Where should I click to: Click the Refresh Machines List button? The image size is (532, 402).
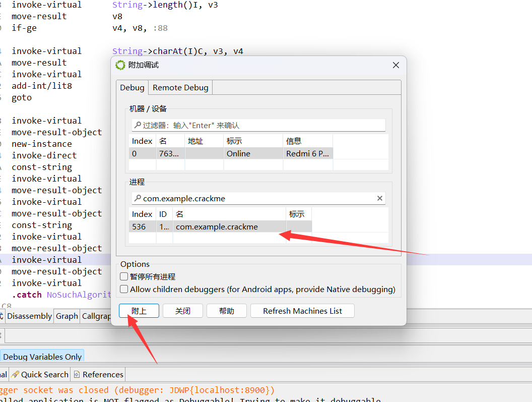tap(302, 311)
